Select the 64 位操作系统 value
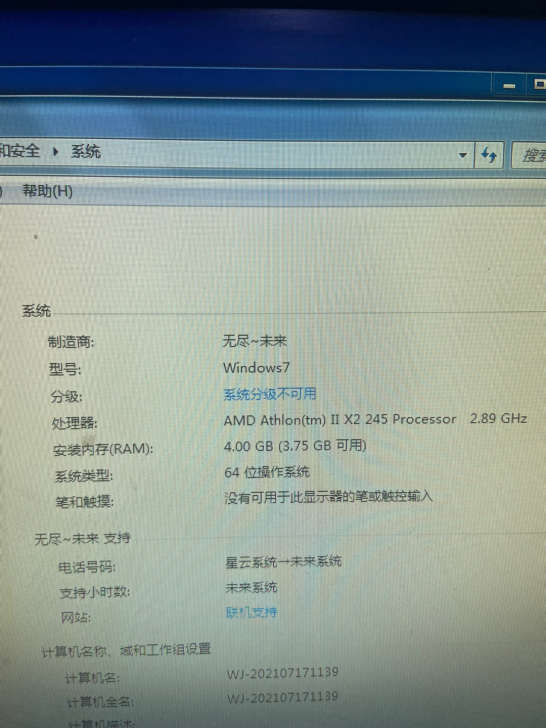Image resolution: width=546 pixels, height=728 pixels. (x=267, y=472)
